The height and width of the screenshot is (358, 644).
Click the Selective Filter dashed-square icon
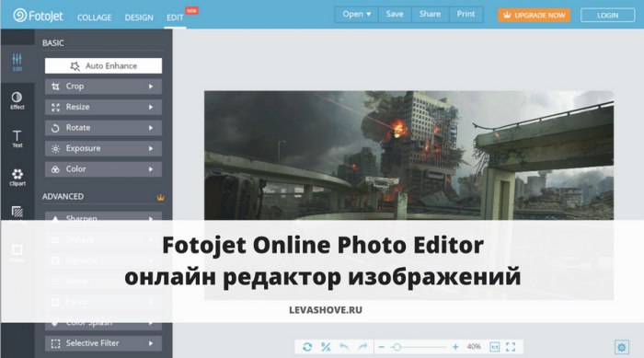[x=55, y=343]
